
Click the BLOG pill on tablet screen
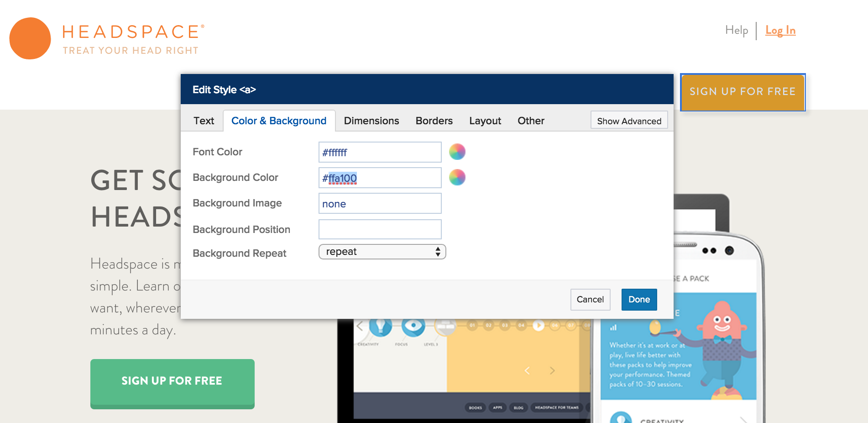coord(518,407)
